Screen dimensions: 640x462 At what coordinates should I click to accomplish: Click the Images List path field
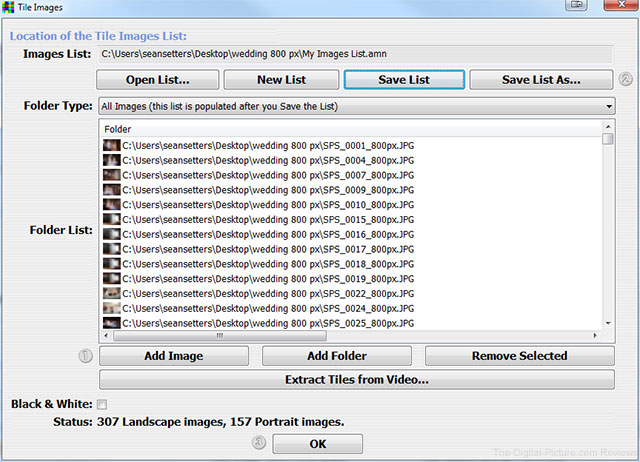(355, 54)
